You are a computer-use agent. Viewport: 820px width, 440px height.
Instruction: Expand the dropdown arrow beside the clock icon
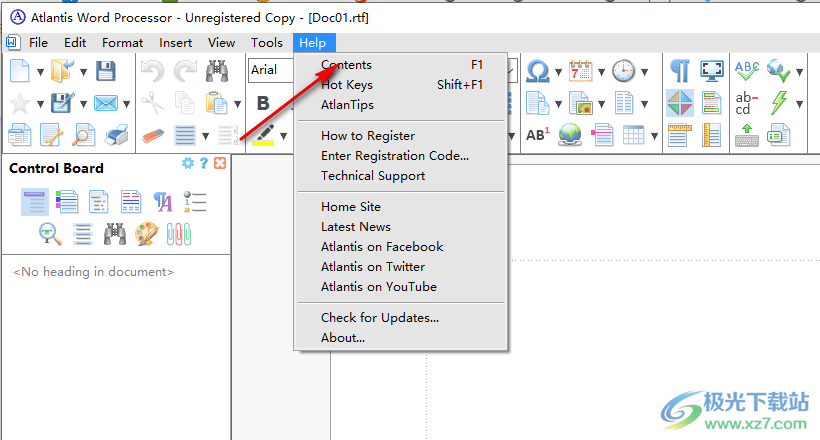pyautogui.click(x=646, y=72)
